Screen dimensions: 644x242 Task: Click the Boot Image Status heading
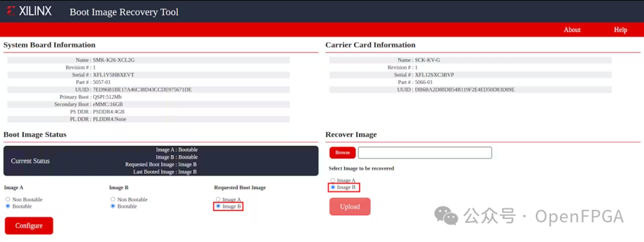coord(35,134)
